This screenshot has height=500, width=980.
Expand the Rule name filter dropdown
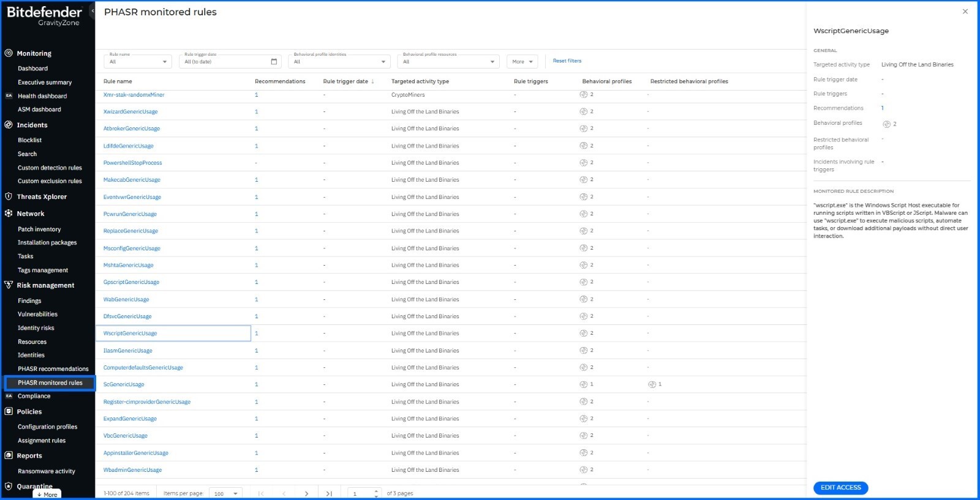click(164, 62)
